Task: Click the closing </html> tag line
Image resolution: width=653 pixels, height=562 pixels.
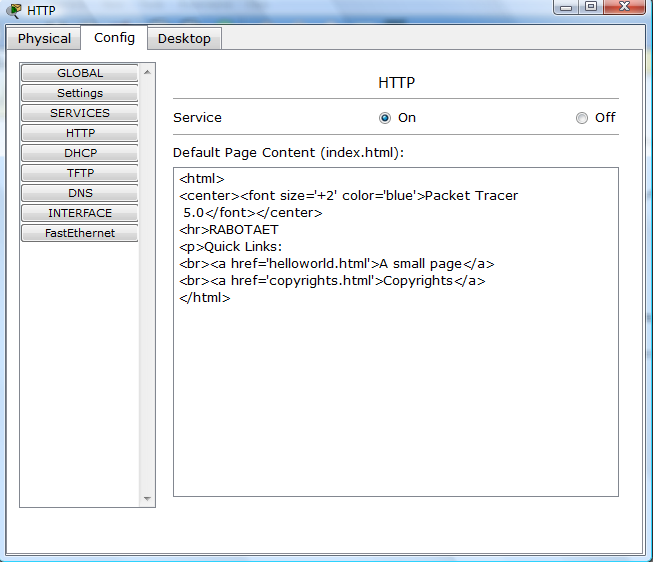Action: click(204, 298)
